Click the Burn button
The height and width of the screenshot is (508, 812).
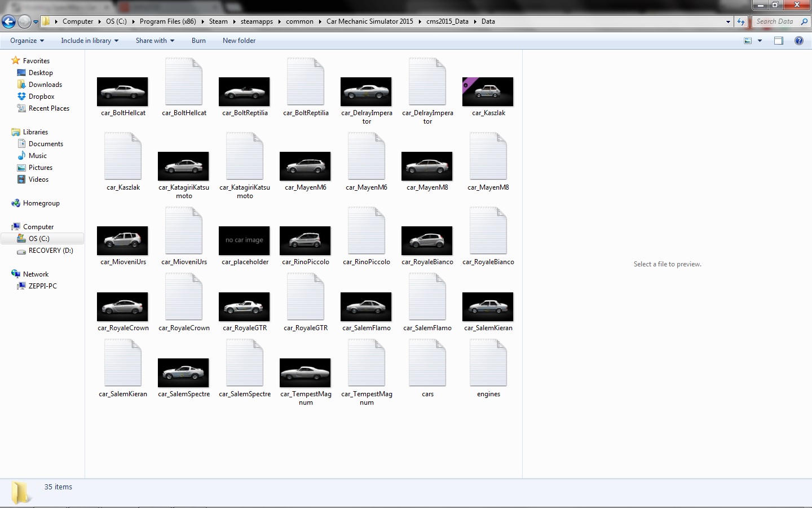[x=198, y=41]
